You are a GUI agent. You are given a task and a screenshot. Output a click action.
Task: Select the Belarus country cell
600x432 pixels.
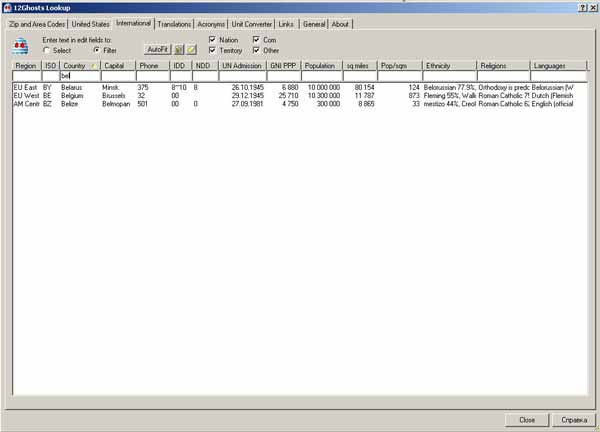point(72,88)
